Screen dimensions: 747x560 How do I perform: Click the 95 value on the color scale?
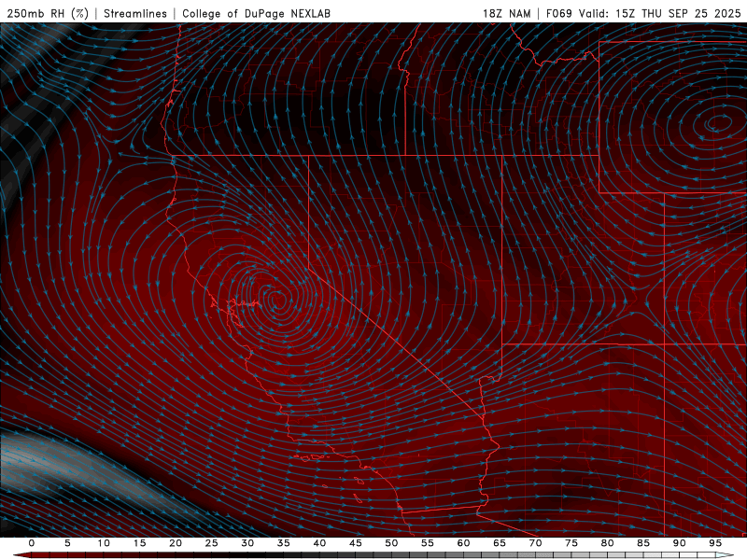715,543
